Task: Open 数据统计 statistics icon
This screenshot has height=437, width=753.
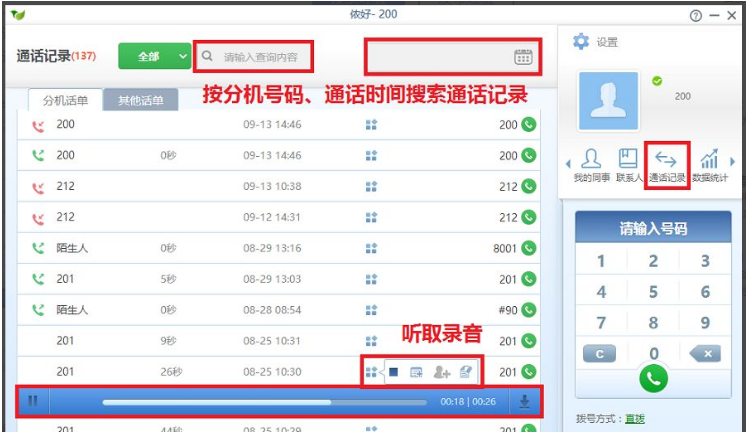Action: [x=708, y=165]
